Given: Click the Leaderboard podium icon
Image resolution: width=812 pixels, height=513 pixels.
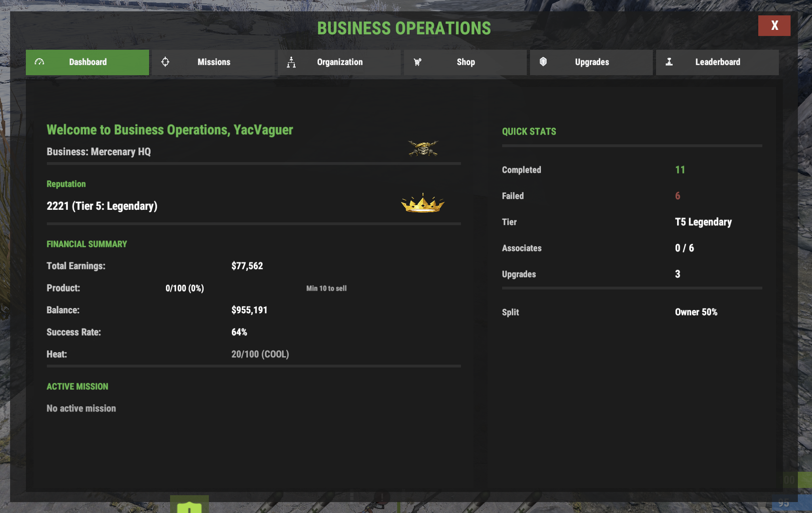Looking at the screenshot, I should (669, 62).
